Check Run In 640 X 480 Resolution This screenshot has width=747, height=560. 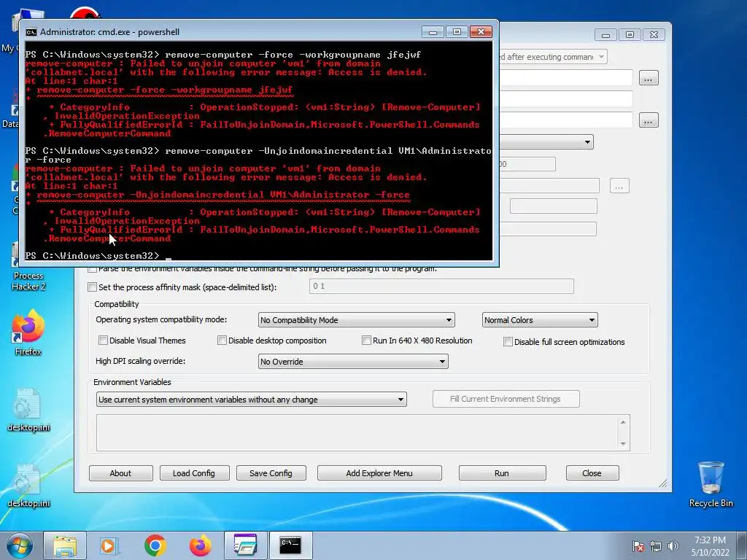pyautogui.click(x=366, y=341)
